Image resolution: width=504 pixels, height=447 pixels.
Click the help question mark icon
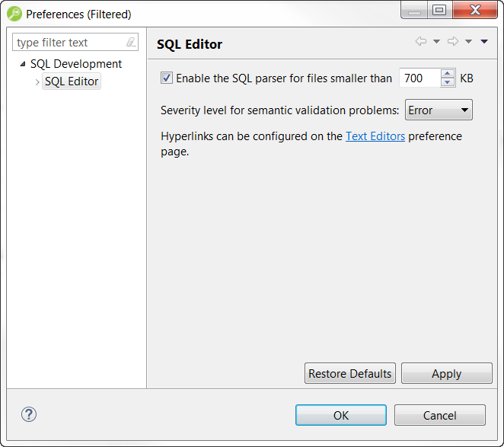click(x=28, y=414)
